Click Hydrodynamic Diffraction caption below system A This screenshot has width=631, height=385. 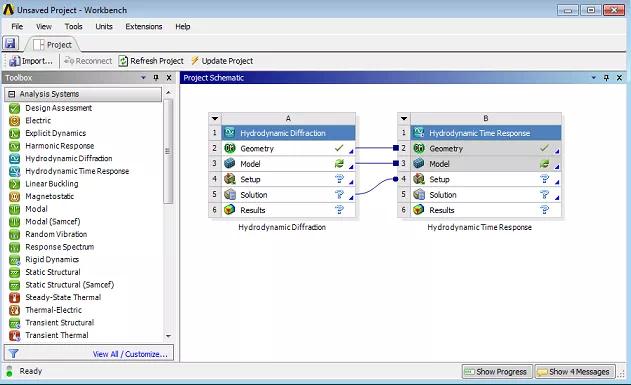pos(282,227)
